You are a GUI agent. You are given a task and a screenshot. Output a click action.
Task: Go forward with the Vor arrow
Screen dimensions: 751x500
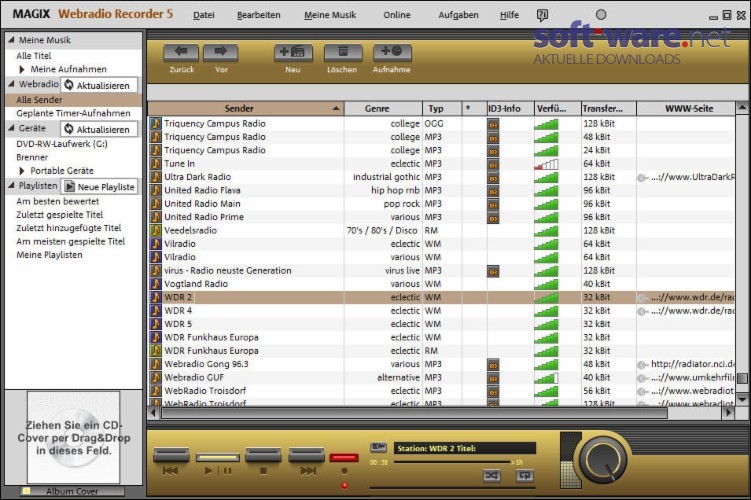tap(221, 53)
